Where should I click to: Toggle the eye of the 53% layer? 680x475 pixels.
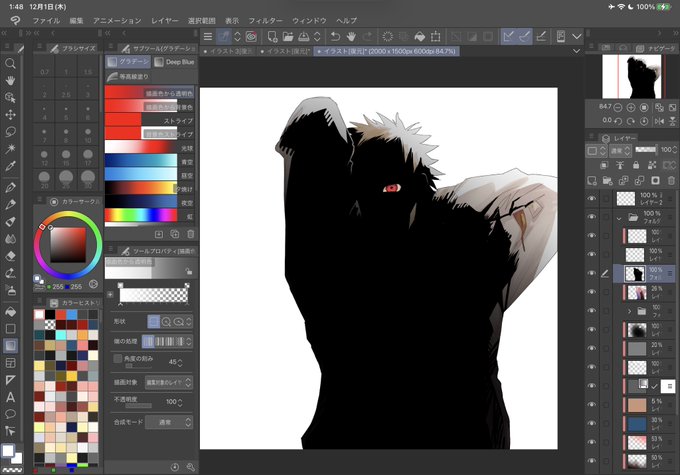point(592,442)
